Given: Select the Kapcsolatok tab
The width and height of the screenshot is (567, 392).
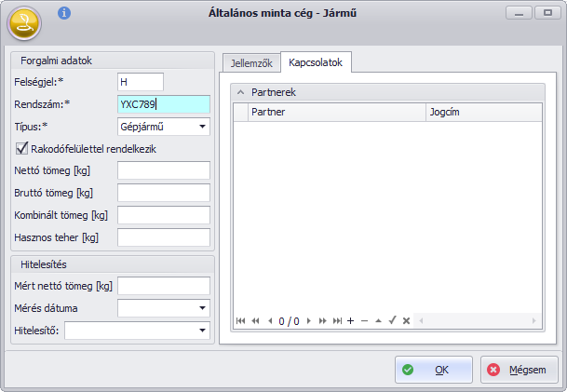Looking at the screenshot, I should [317, 63].
